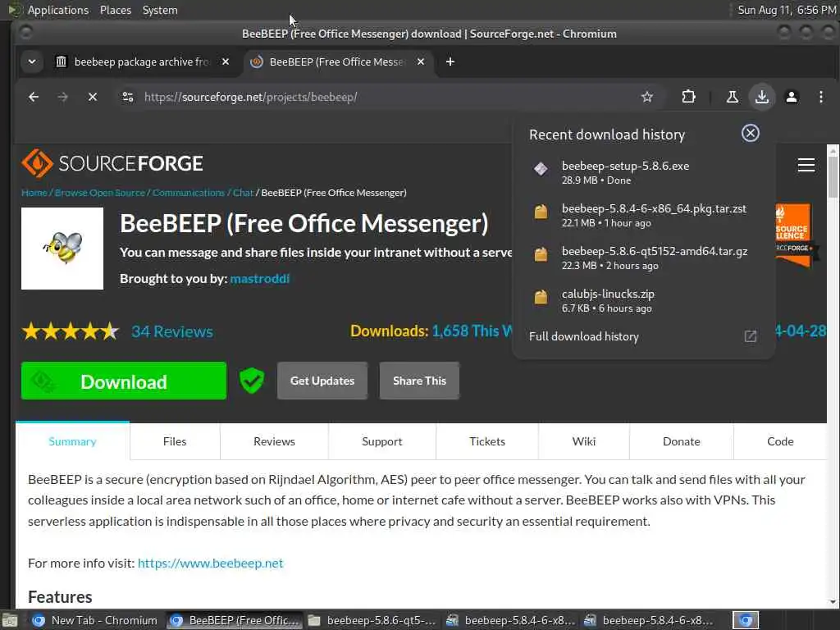This screenshot has width=840, height=630.
Task: Click the URL address bar
Action: click(x=375, y=97)
